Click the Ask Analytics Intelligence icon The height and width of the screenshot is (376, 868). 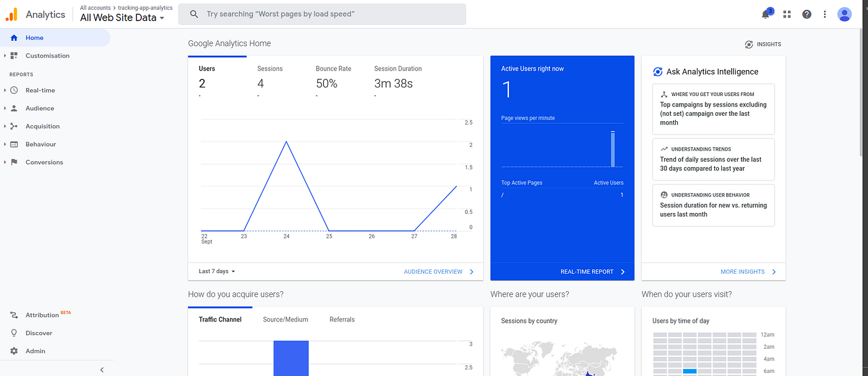click(657, 71)
